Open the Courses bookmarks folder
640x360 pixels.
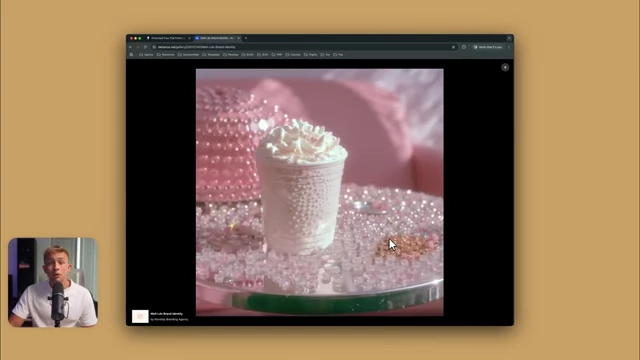(293, 54)
